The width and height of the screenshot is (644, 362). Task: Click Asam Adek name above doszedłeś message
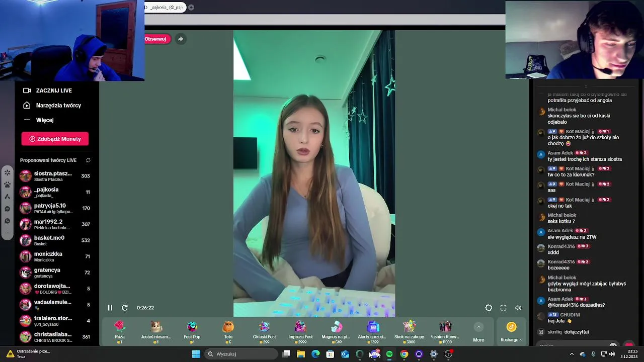pyautogui.click(x=560, y=299)
